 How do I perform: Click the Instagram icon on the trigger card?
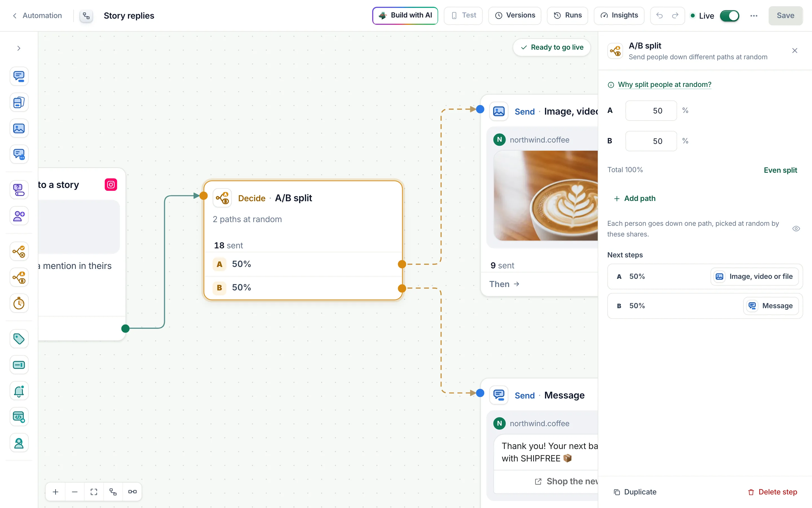(x=111, y=185)
